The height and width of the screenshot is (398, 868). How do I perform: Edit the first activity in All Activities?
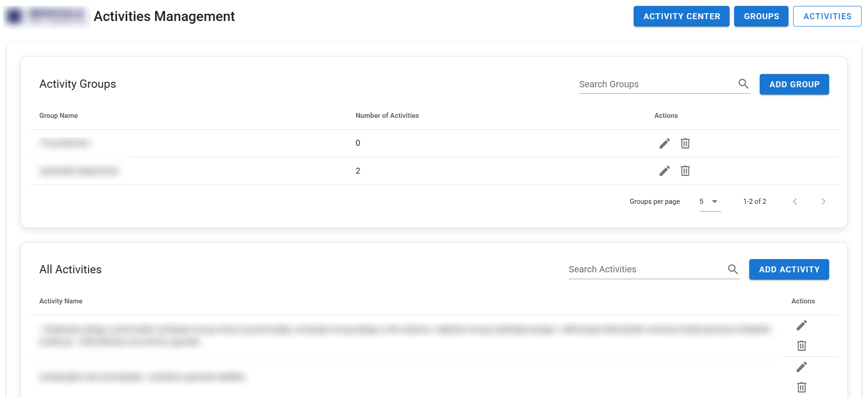tap(801, 325)
